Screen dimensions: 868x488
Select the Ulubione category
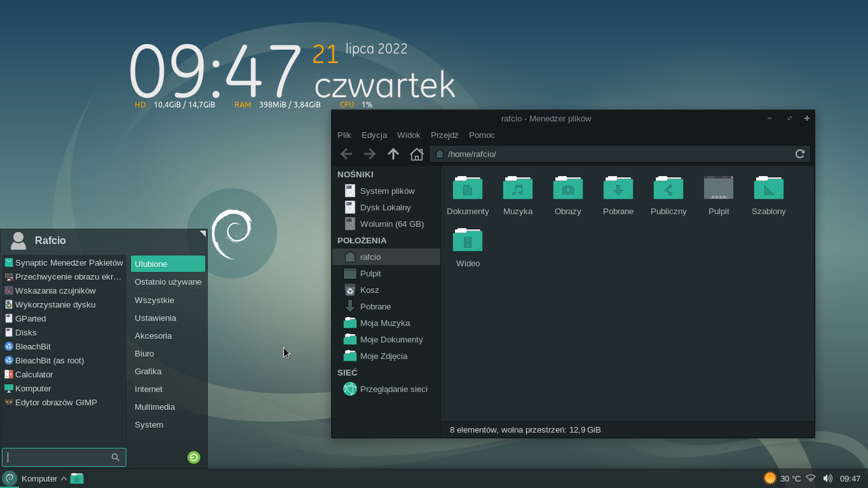click(x=167, y=264)
